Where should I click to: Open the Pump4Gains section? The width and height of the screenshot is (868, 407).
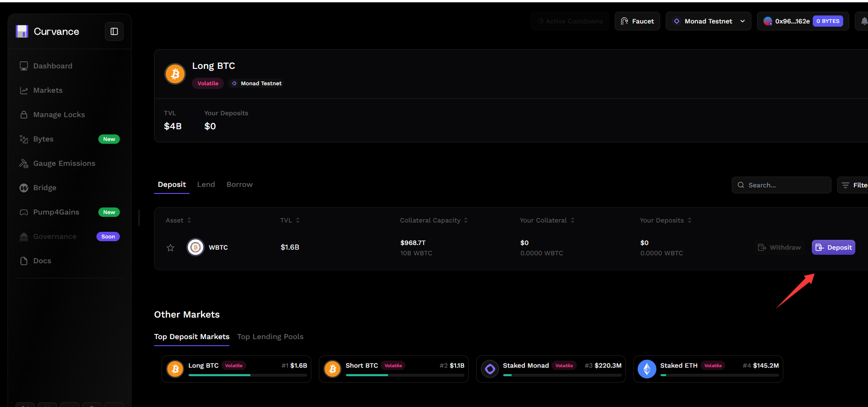56,212
